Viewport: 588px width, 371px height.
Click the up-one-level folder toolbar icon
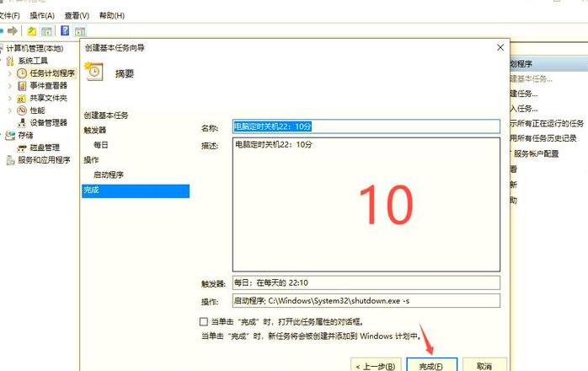coord(32,31)
